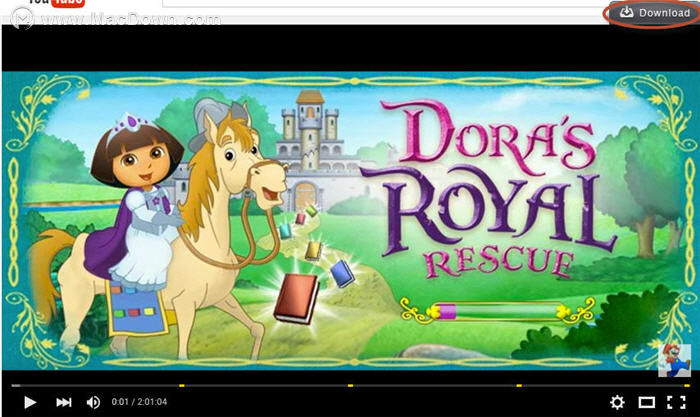The height and width of the screenshot is (417, 700).
Task: Click the video progress bar
Action: pyautogui.click(x=350, y=385)
